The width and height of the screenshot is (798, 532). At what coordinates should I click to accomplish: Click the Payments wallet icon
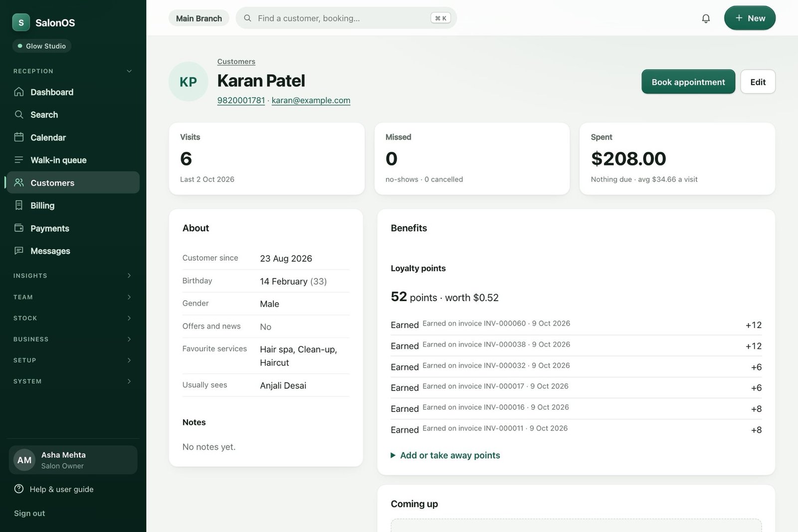pyautogui.click(x=19, y=228)
